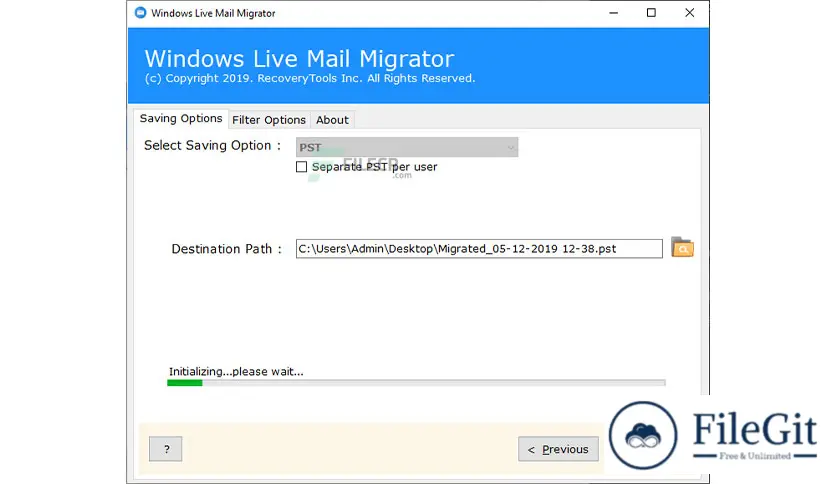The image size is (836, 484).
Task: Click the green initialization progress bar
Action: (x=416, y=383)
